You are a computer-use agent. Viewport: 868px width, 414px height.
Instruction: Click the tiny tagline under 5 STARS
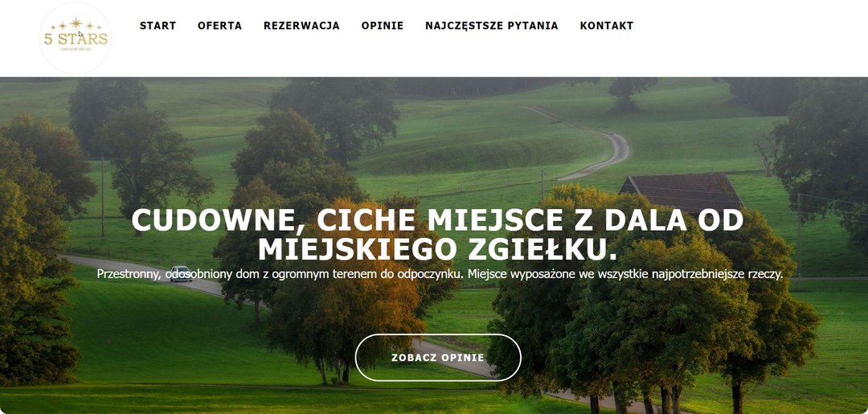pyautogui.click(x=76, y=49)
